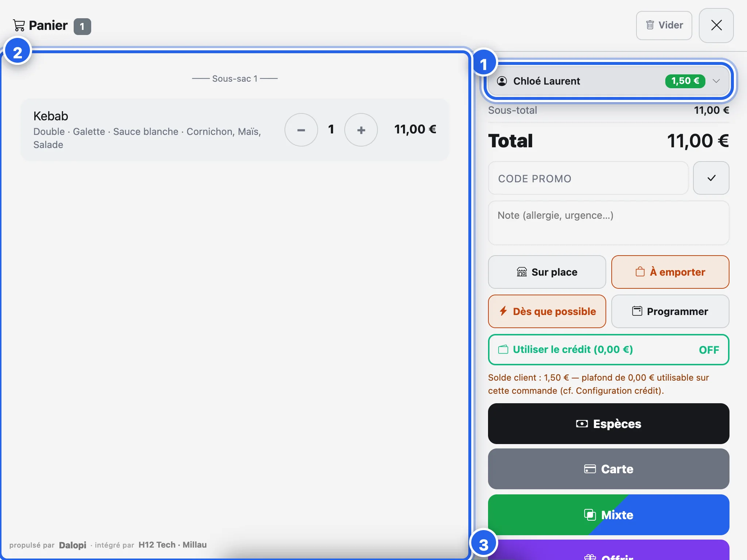Click the shopping cart icon beside Panier
The width and height of the screenshot is (747, 560).
pyautogui.click(x=19, y=26)
